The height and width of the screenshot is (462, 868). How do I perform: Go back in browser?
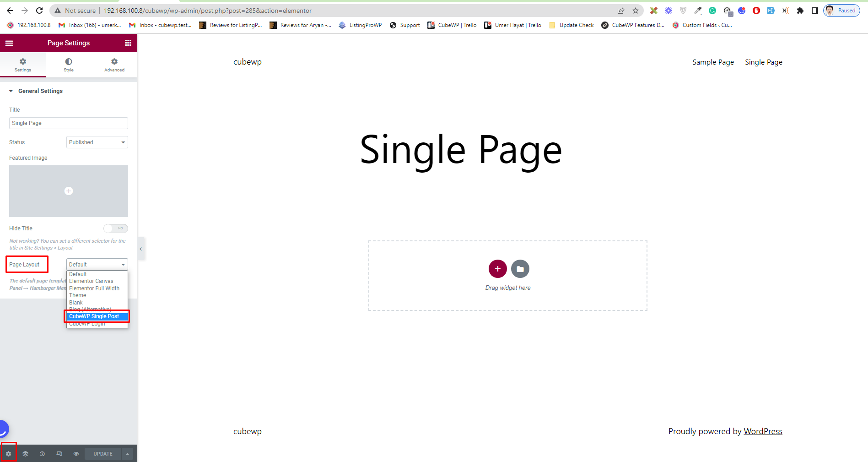(10, 11)
